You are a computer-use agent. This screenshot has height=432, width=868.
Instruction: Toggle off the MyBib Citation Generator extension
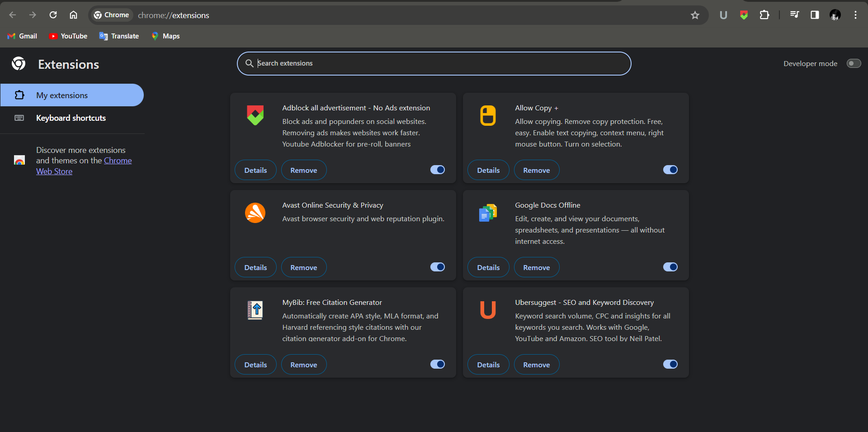[437, 364]
